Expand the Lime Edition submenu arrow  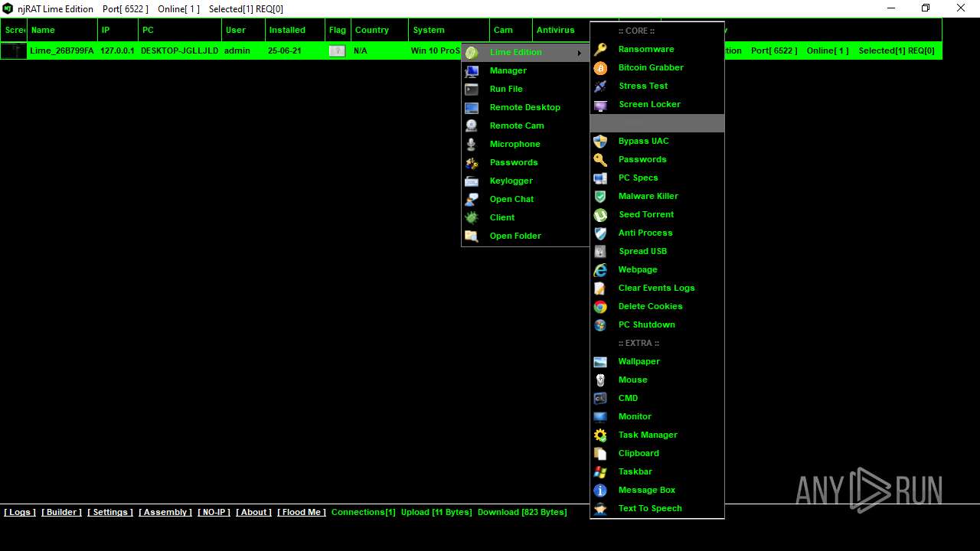coord(579,52)
